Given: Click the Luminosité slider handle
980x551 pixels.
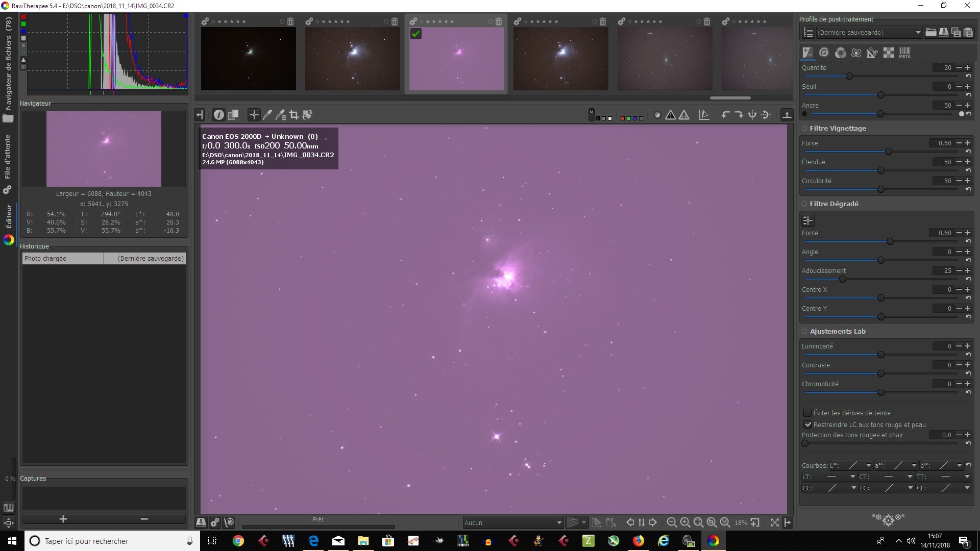Looking at the screenshot, I should click(880, 355).
